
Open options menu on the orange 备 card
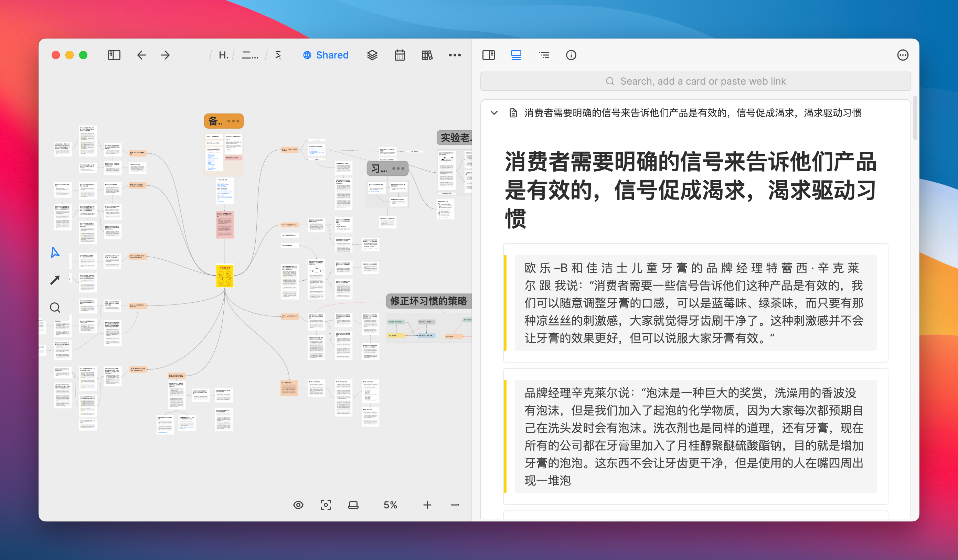tap(233, 121)
